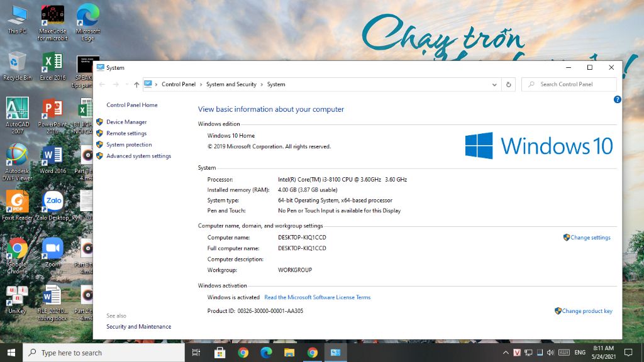The height and width of the screenshot is (362, 644).
Task: Click the active System window taskbar button
Action: [335, 353]
